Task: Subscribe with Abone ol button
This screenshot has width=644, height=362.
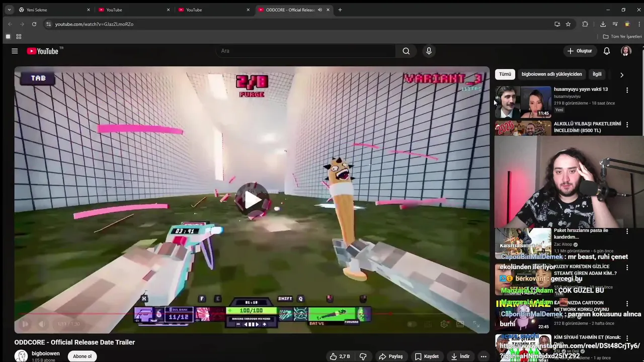Action: tap(83, 356)
